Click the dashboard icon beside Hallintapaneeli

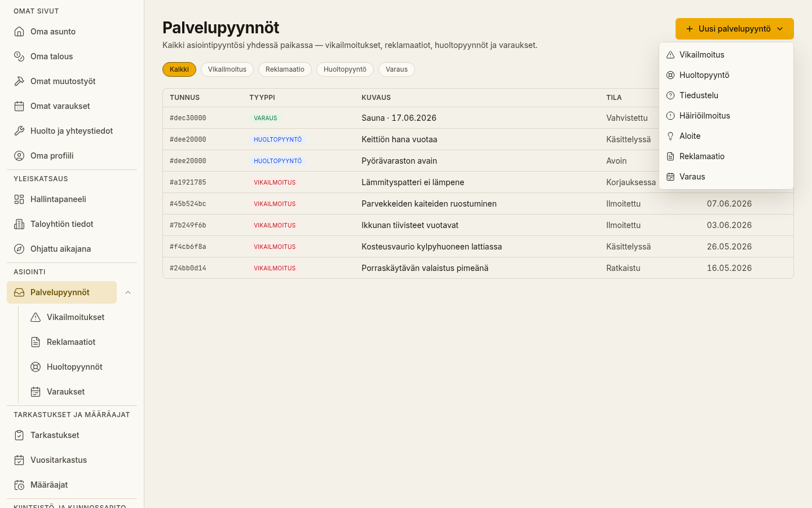point(19,199)
